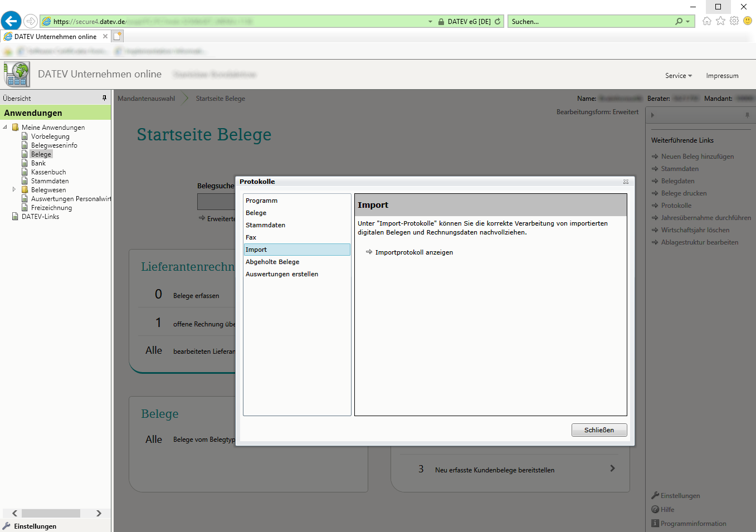Open the Programminformation link
The width and height of the screenshot is (756, 532).
(693, 524)
